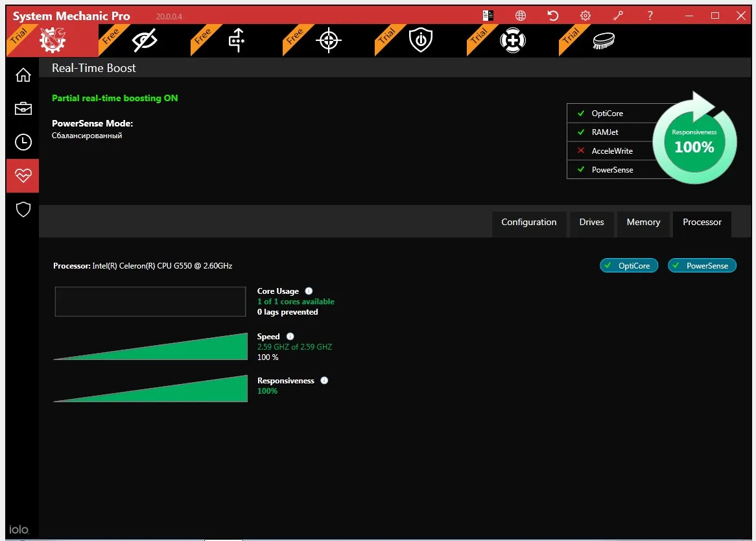Click 'Partial real-time boosting ON' status text
The image size is (756, 541).
coord(115,98)
